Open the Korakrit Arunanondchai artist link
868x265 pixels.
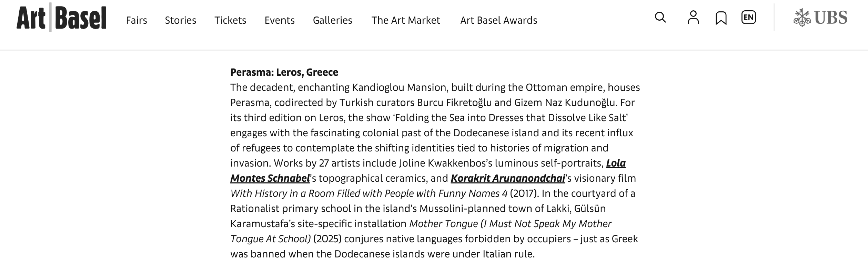[x=508, y=178]
